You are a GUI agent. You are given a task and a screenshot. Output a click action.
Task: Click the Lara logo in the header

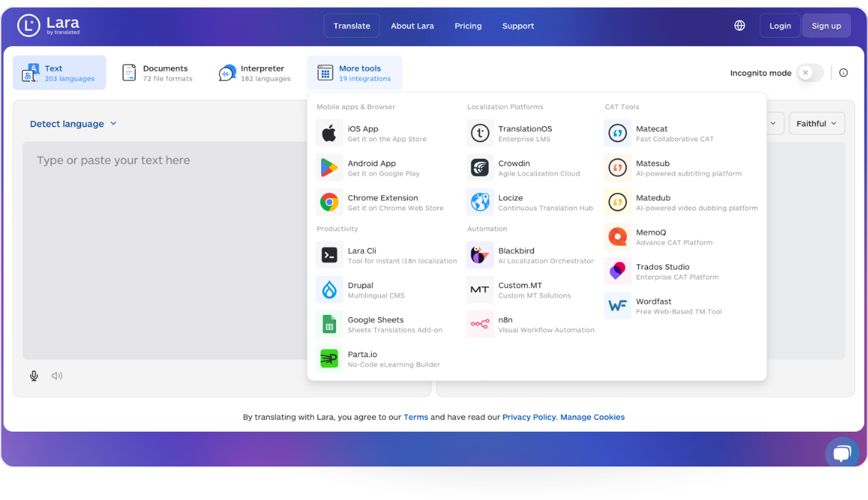(x=48, y=26)
